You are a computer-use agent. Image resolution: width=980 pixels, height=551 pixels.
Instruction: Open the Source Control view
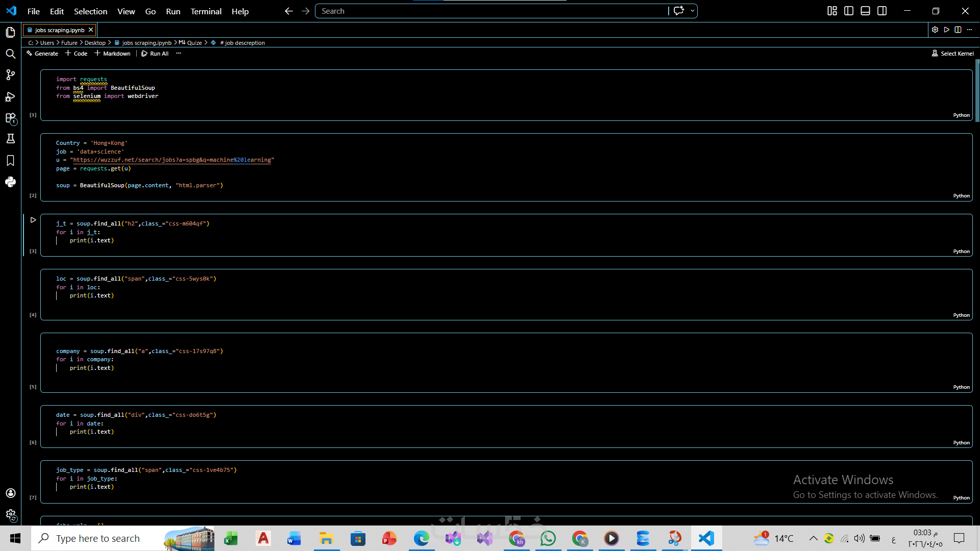pos(10,75)
